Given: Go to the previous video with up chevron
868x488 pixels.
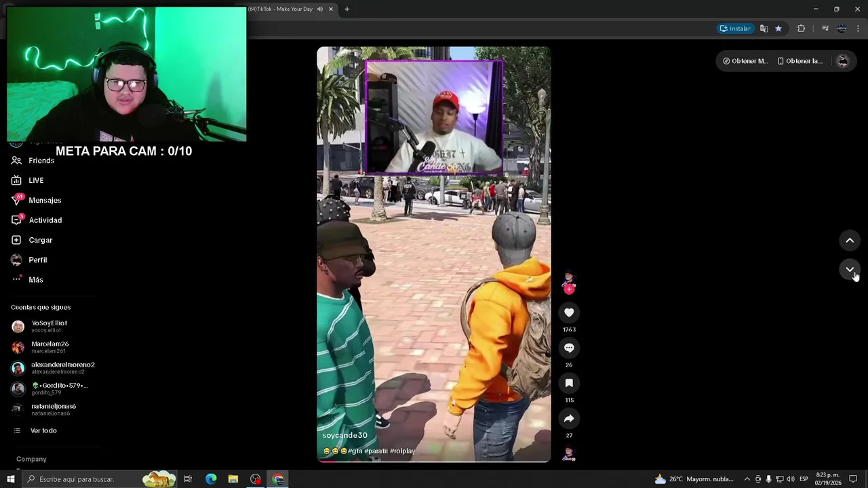Looking at the screenshot, I should click(x=850, y=240).
